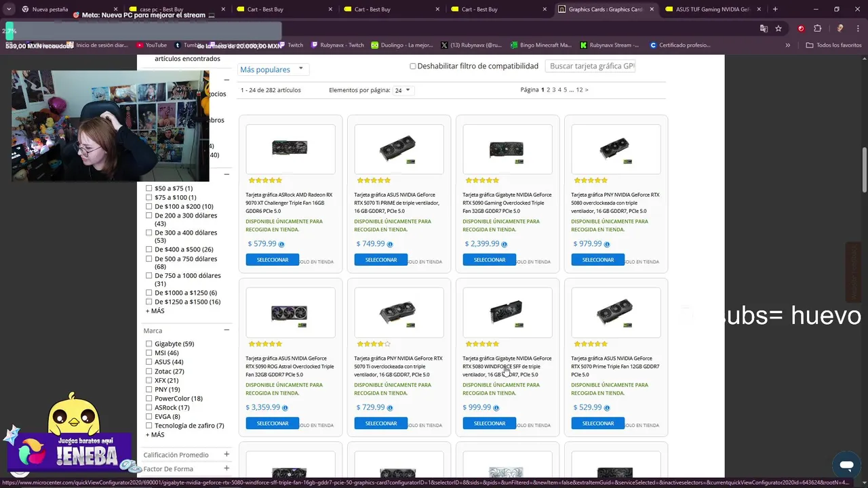868x488 pixels.
Task: Click the Buscar tarjeta gráfica search field
Action: point(591,66)
